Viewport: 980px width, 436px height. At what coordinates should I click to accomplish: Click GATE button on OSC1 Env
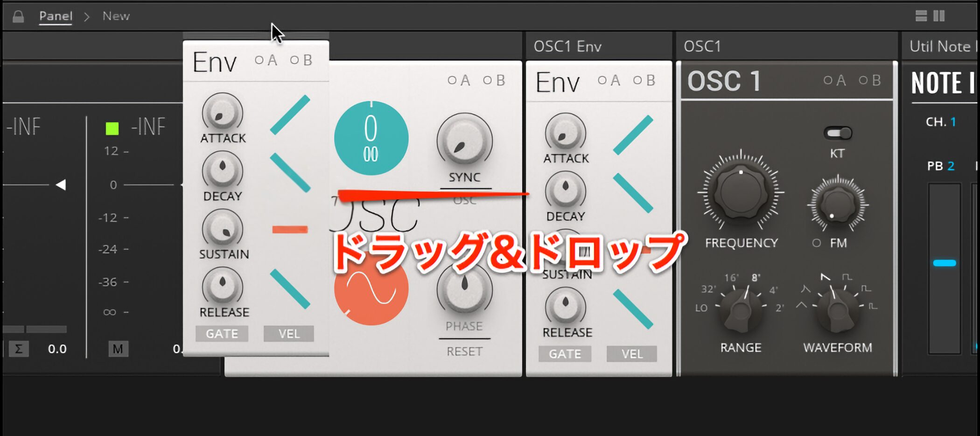pyautogui.click(x=565, y=354)
